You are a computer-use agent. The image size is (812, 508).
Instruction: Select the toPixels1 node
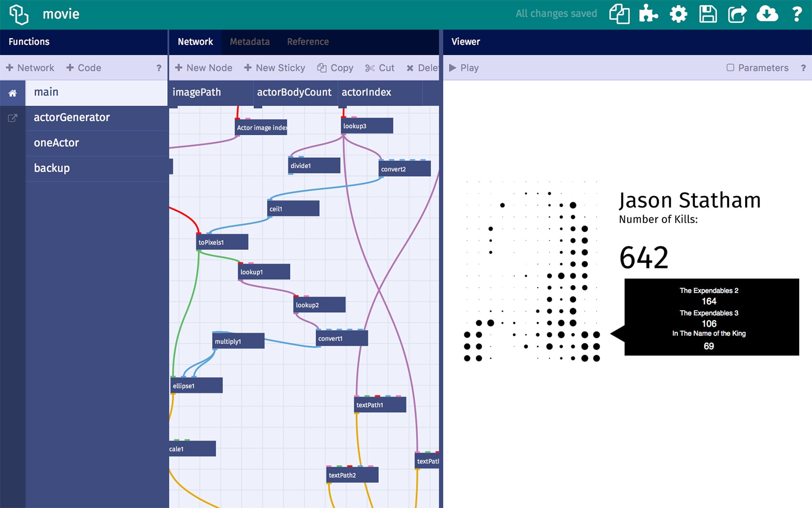222,242
